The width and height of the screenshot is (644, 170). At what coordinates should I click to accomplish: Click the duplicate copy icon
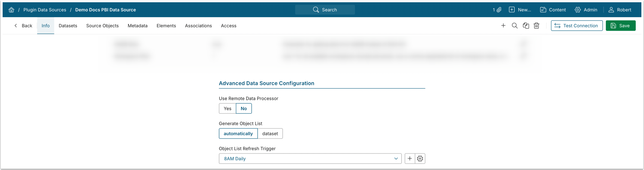[x=526, y=26]
